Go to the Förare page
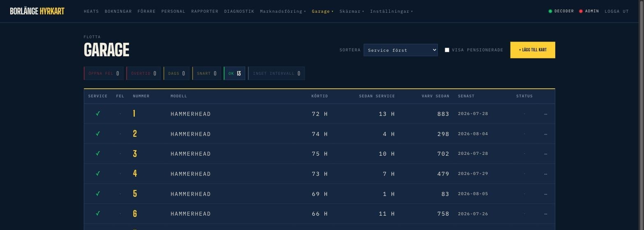This screenshot has width=644, height=230. (x=147, y=11)
